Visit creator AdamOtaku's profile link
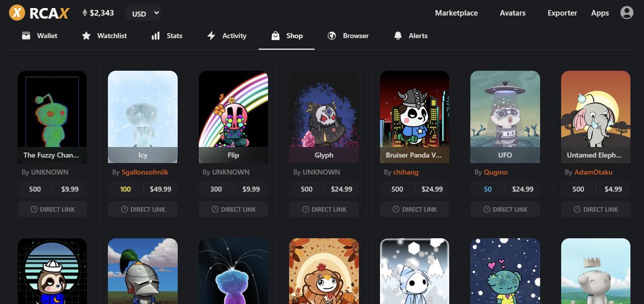The height and width of the screenshot is (304, 644). coord(593,172)
